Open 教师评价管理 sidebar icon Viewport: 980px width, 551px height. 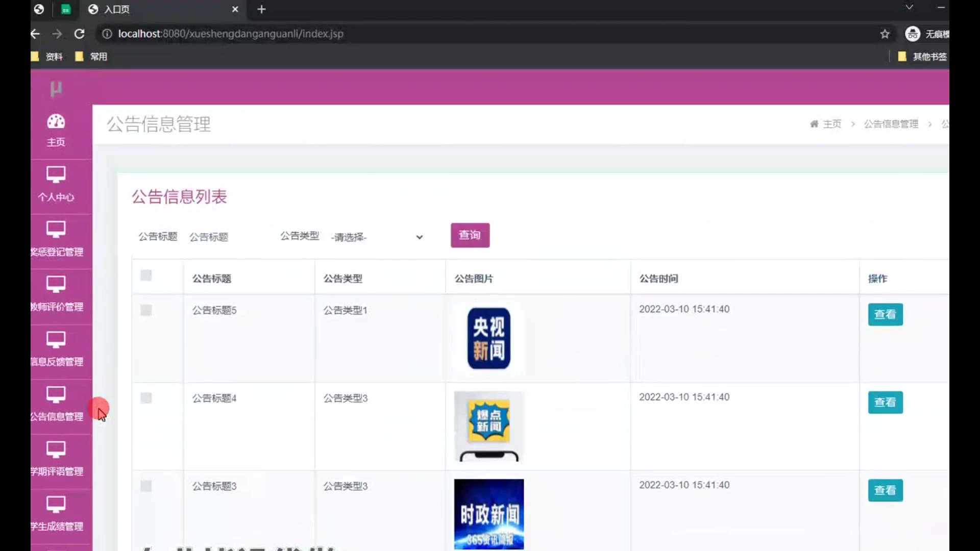coord(56,285)
